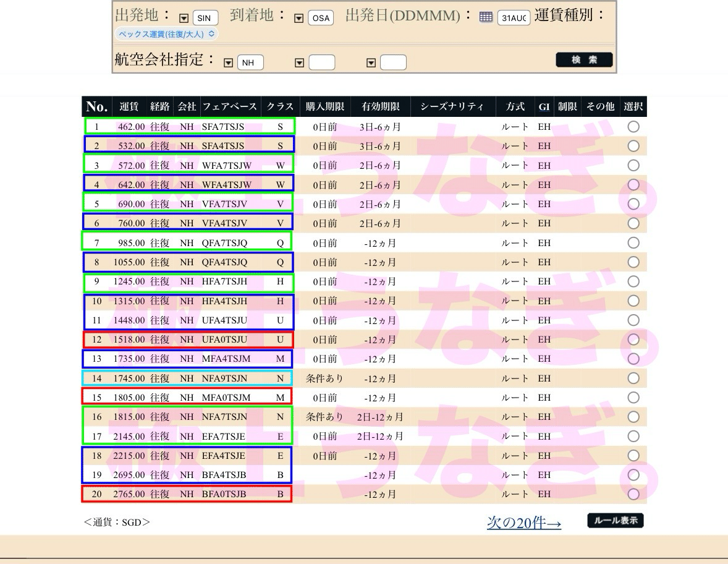Open the departure date calendar icon
Viewport: 728px width, 564px height.
[x=486, y=18]
